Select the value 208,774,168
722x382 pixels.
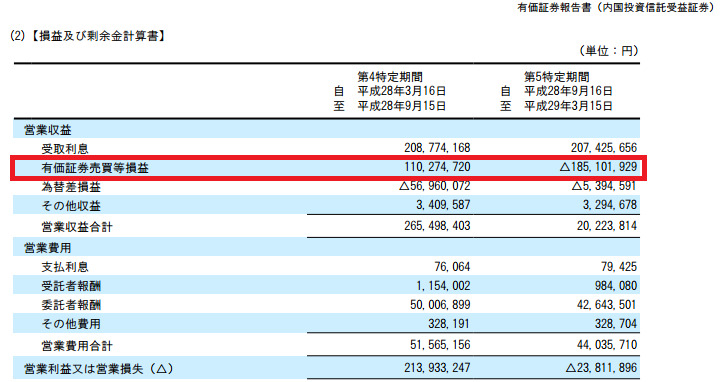click(x=437, y=148)
